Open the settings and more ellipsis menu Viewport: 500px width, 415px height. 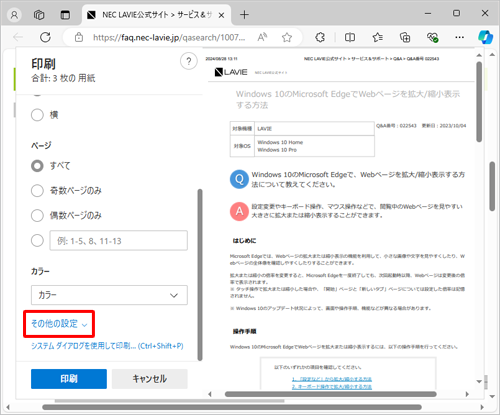coord(460,37)
